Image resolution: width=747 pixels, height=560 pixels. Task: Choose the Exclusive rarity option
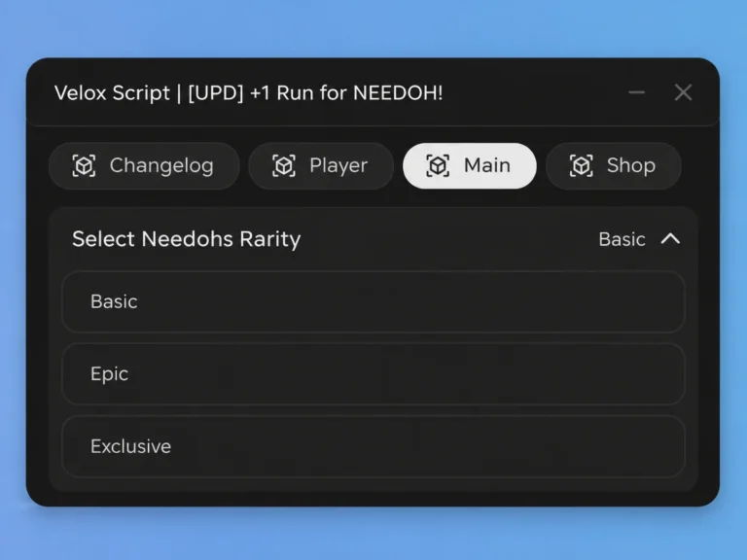(373, 446)
